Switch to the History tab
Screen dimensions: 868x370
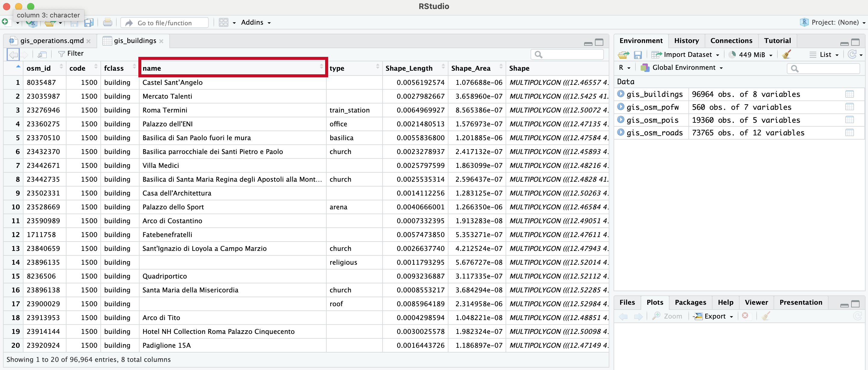686,40
